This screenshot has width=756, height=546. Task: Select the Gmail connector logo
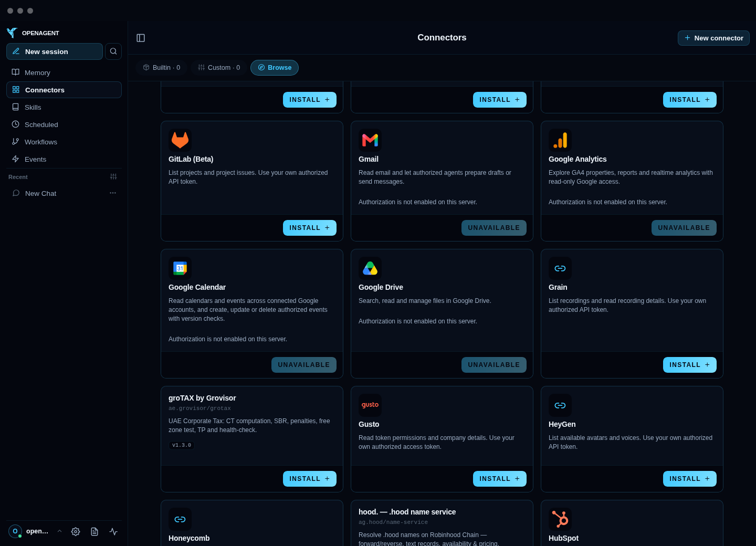click(x=370, y=140)
